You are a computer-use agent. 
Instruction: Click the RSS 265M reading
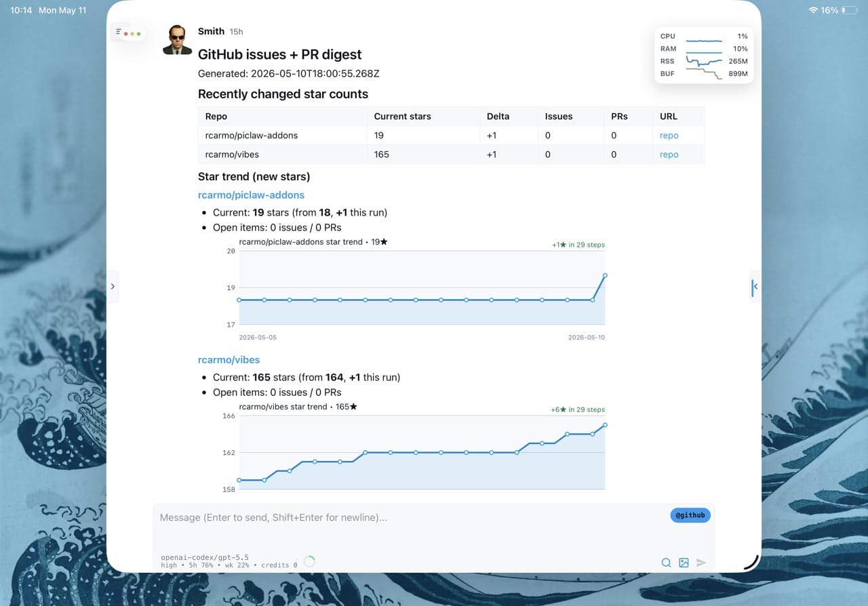[738, 61]
